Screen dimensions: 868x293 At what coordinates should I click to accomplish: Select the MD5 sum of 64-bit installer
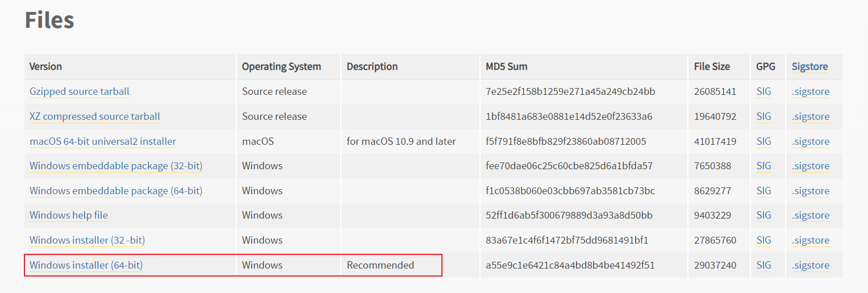coord(570,265)
